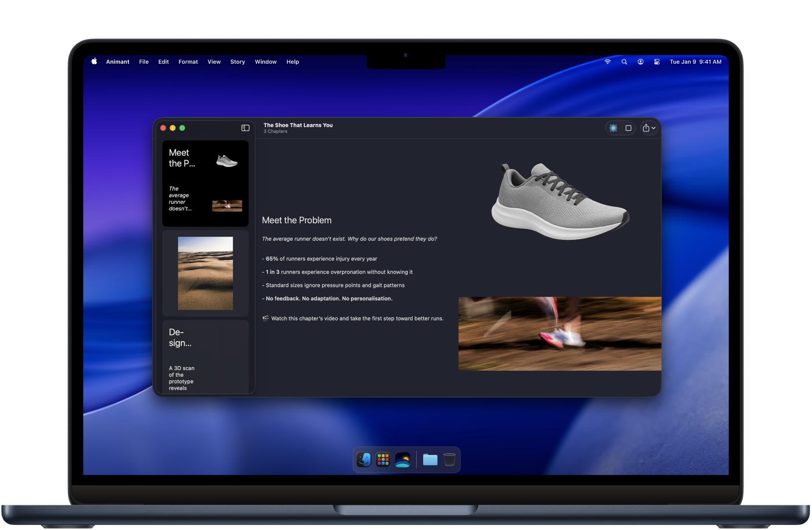Open the Animant app icon in Dock
The height and width of the screenshot is (530, 812).
click(402, 459)
